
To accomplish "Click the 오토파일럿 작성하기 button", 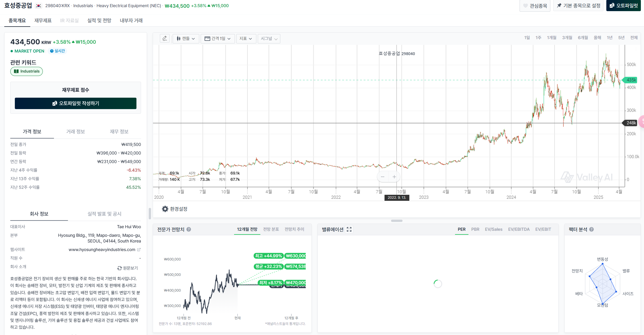I will pos(76,103).
